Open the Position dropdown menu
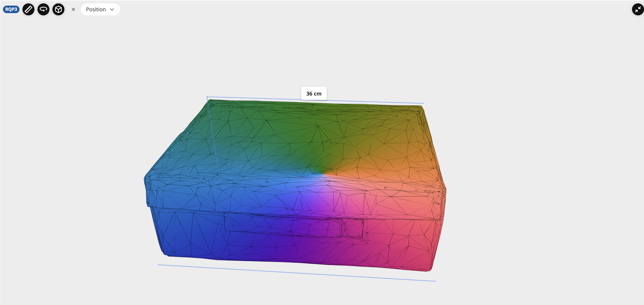Viewport: 644px width, 305px height. 100,9
